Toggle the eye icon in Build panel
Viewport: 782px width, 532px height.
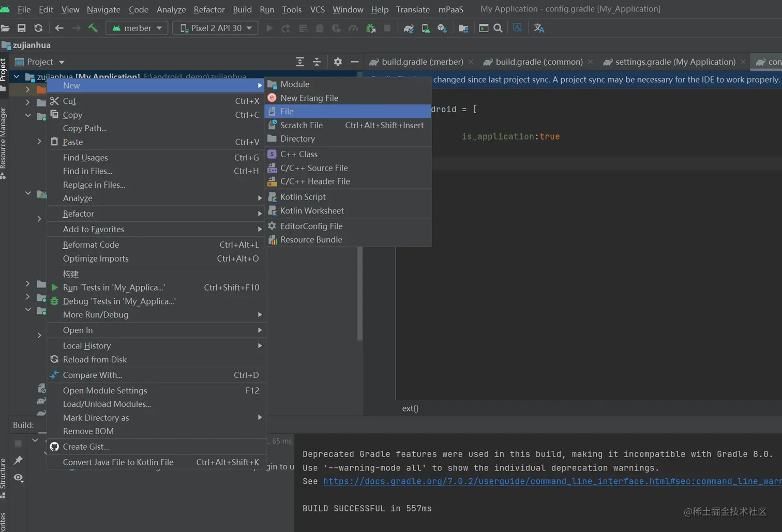click(x=19, y=478)
